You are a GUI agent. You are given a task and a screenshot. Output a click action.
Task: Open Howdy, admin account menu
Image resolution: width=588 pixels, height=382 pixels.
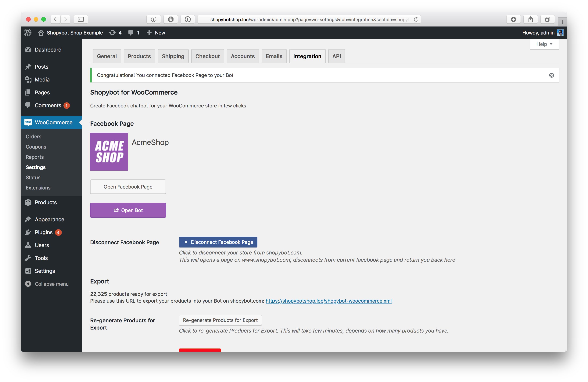(x=543, y=33)
